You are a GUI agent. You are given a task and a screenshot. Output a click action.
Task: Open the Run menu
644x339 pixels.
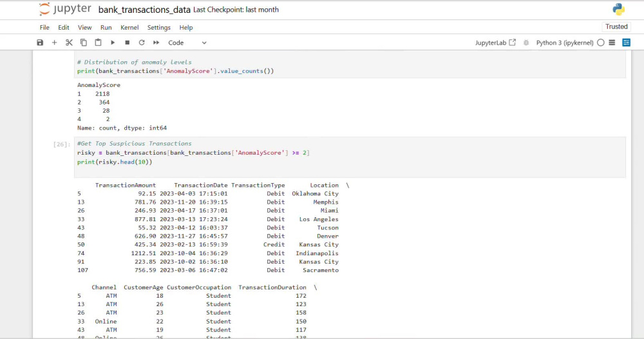pos(106,28)
